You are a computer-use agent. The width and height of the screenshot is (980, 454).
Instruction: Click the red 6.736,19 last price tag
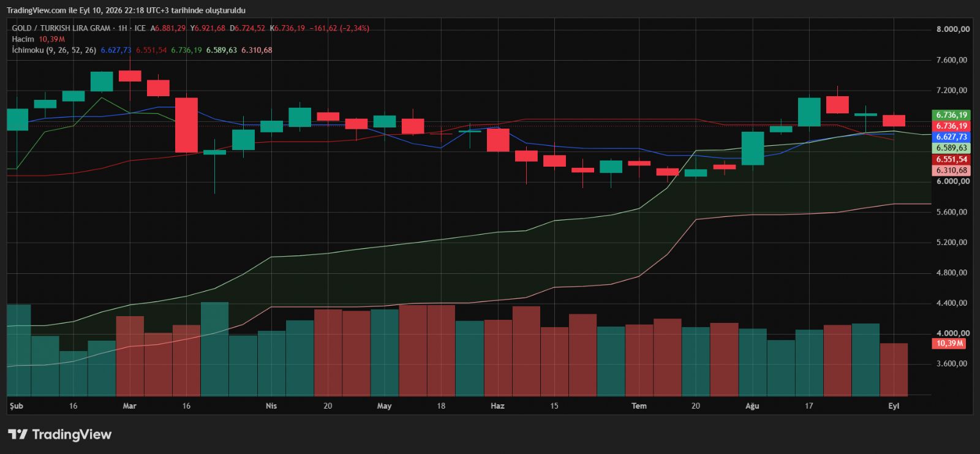coord(951,126)
